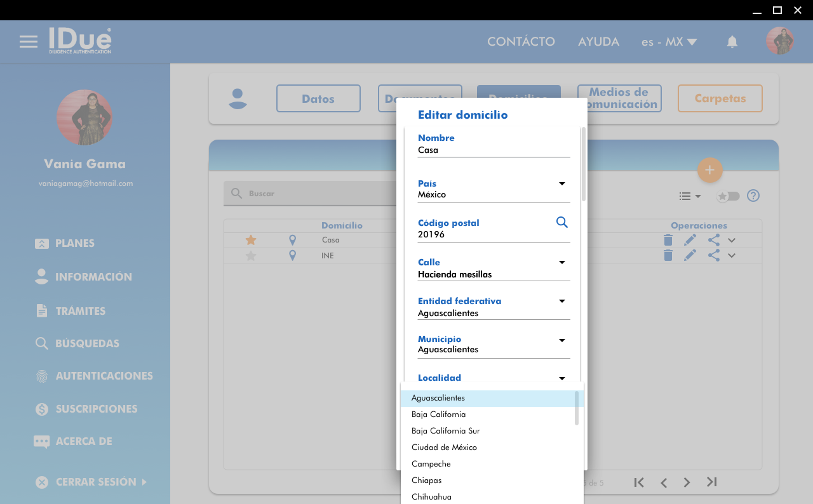Choose Chiapas in the state list
This screenshot has height=504, width=813.
click(x=426, y=481)
